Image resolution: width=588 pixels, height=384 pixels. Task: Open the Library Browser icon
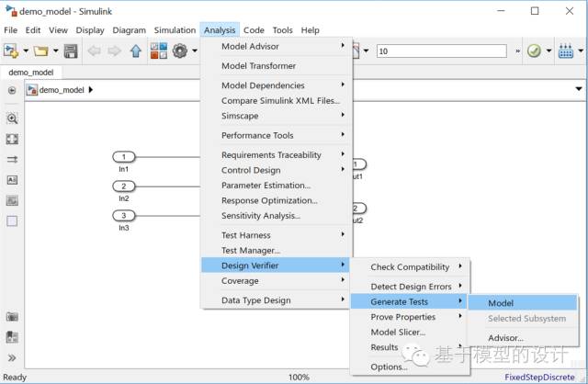click(158, 51)
